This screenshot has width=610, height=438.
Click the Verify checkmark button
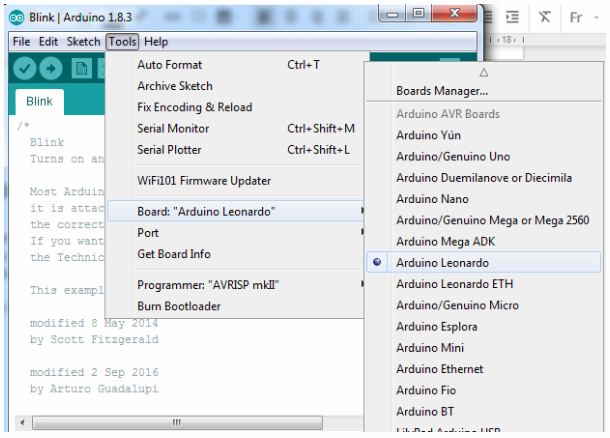tap(25, 68)
